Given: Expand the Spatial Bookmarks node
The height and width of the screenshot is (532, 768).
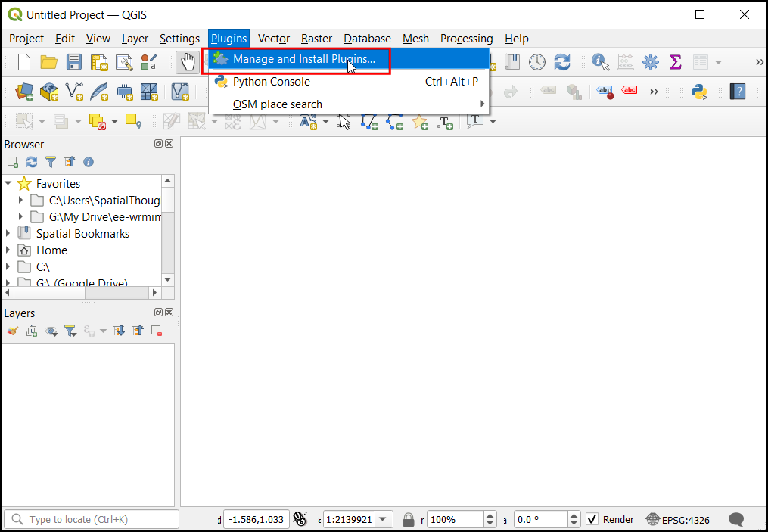Looking at the screenshot, I should pyautogui.click(x=8, y=233).
